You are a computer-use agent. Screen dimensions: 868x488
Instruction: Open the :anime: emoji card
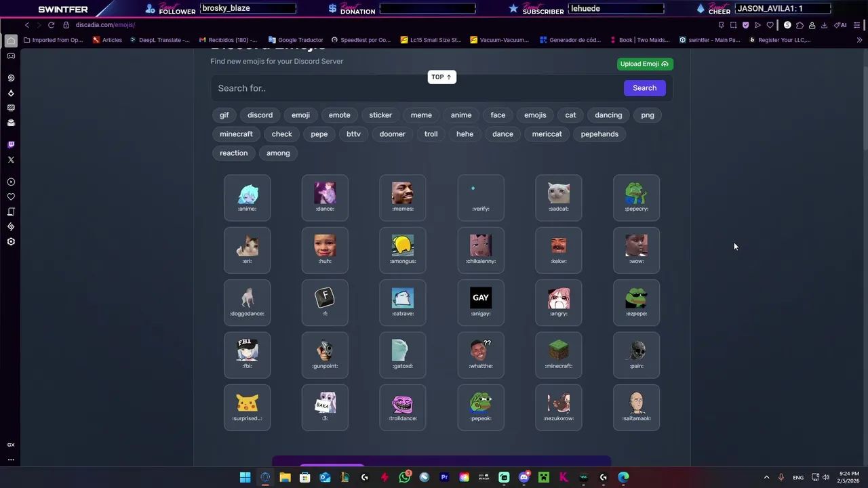coord(247,198)
